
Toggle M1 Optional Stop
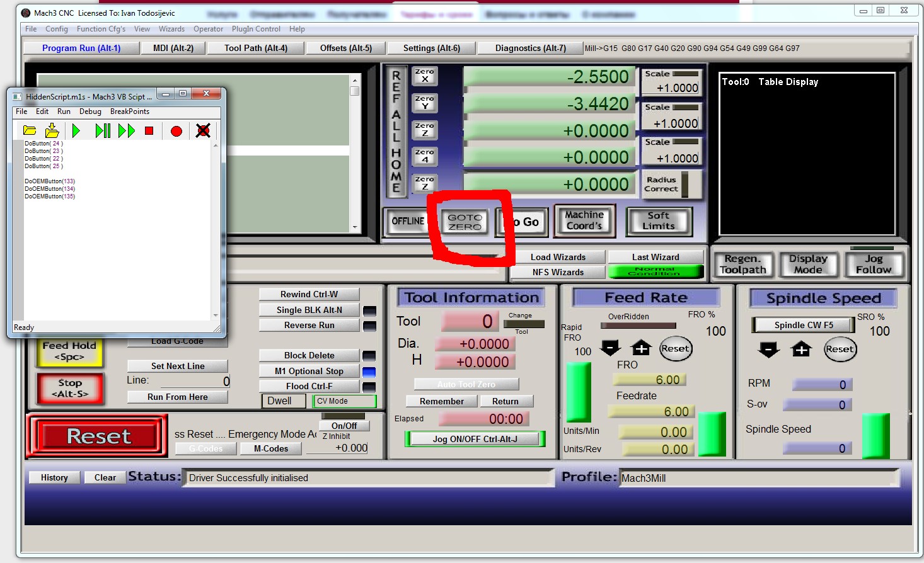[309, 371]
